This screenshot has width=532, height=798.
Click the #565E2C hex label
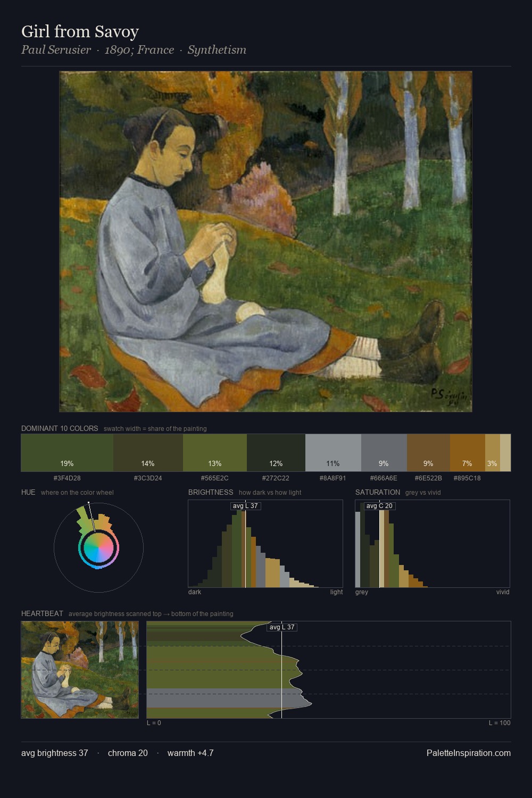coord(215,478)
